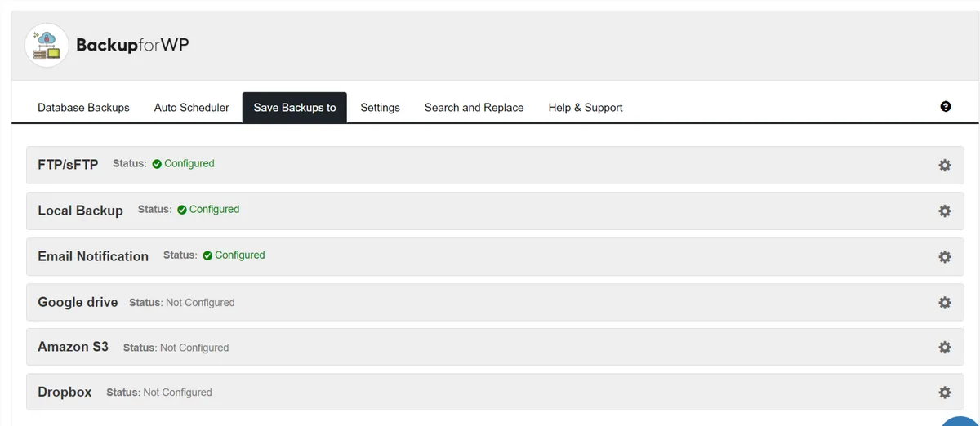Image resolution: width=980 pixels, height=426 pixels.
Task: Click the help question mark icon
Action: (x=946, y=107)
